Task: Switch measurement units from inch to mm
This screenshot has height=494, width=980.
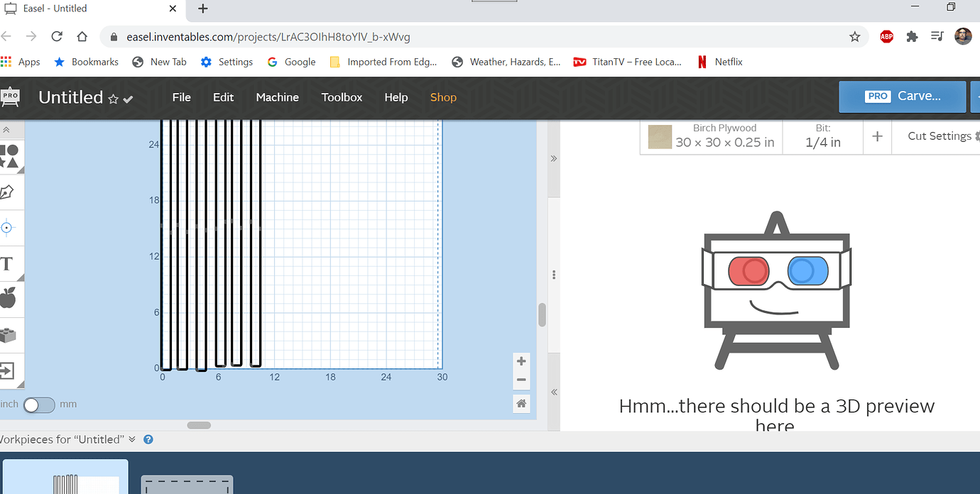Action: 39,405
